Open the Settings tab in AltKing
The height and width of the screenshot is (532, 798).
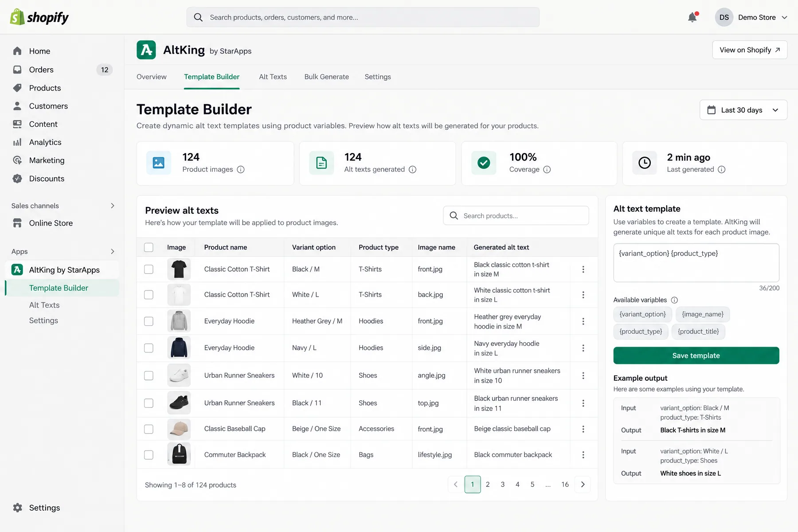[378, 77]
